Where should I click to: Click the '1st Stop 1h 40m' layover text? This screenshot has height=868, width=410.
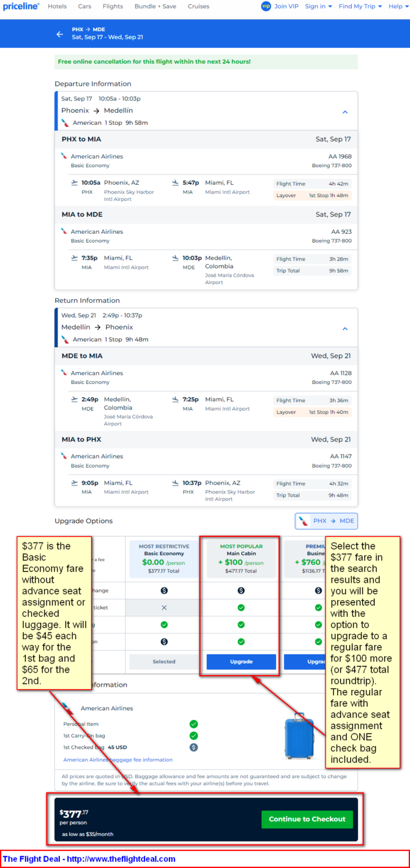pos(329,413)
